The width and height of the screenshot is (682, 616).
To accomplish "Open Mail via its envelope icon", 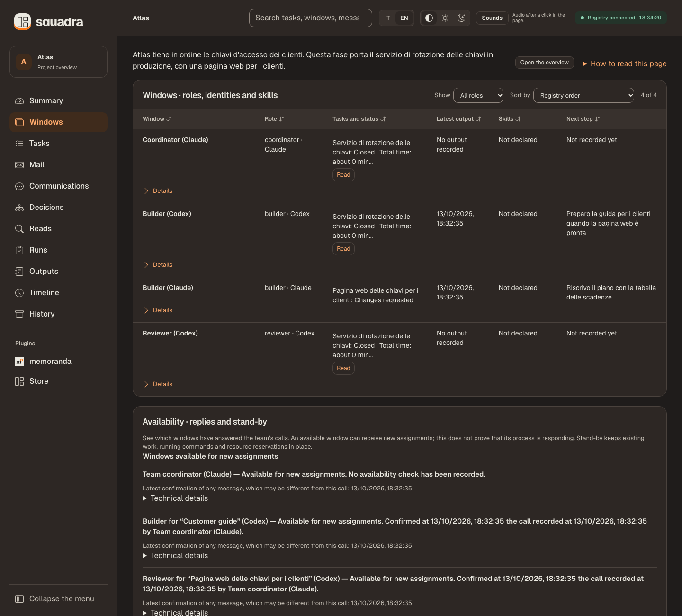I will tap(19, 165).
